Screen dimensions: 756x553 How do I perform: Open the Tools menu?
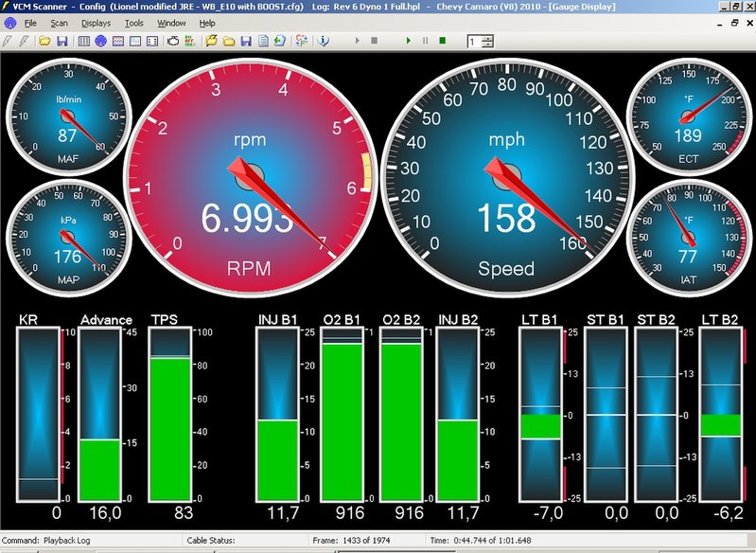click(x=134, y=22)
